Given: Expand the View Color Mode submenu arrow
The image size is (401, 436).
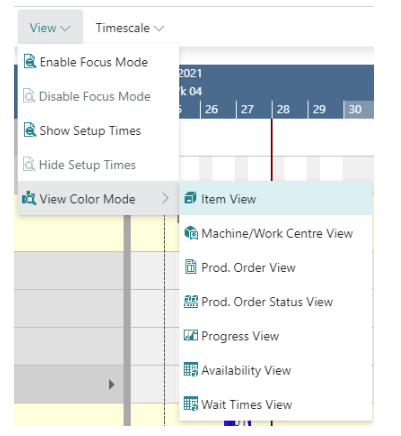Looking at the screenshot, I should click(165, 199).
